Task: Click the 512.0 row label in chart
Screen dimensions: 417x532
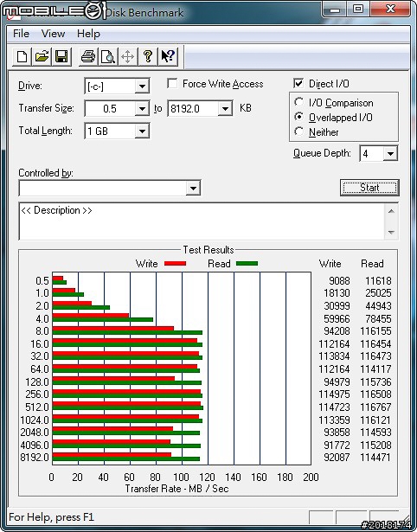Action: click(x=37, y=407)
